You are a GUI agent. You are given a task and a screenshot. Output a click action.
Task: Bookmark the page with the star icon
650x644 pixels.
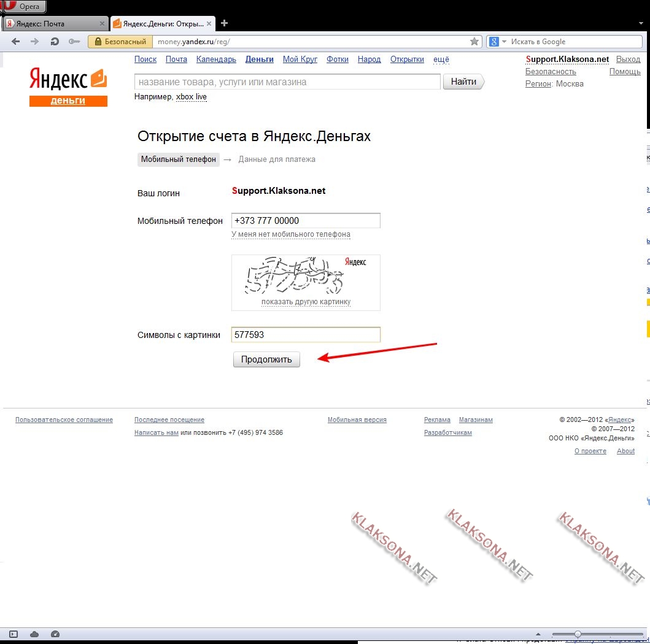click(x=474, y=42)
